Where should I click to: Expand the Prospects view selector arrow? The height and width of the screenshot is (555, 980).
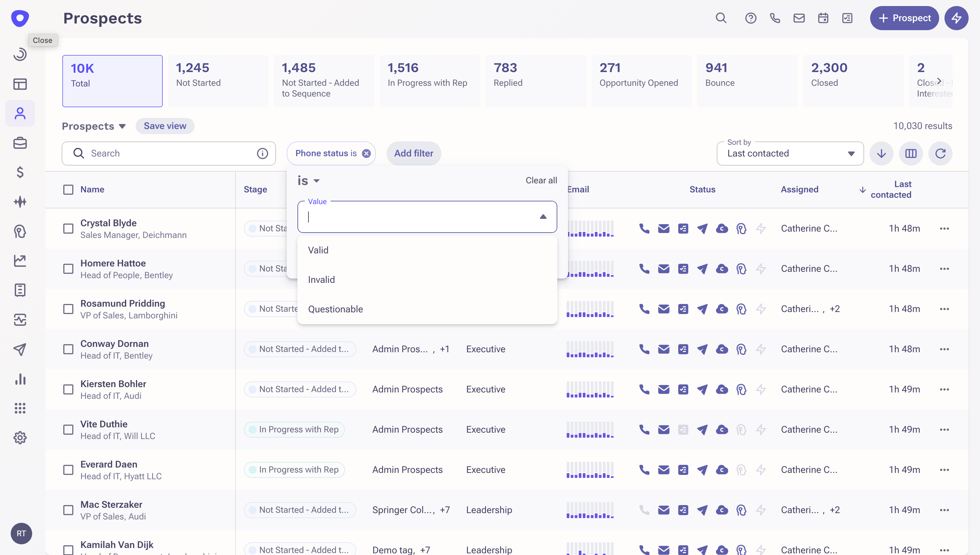[122, 126]
